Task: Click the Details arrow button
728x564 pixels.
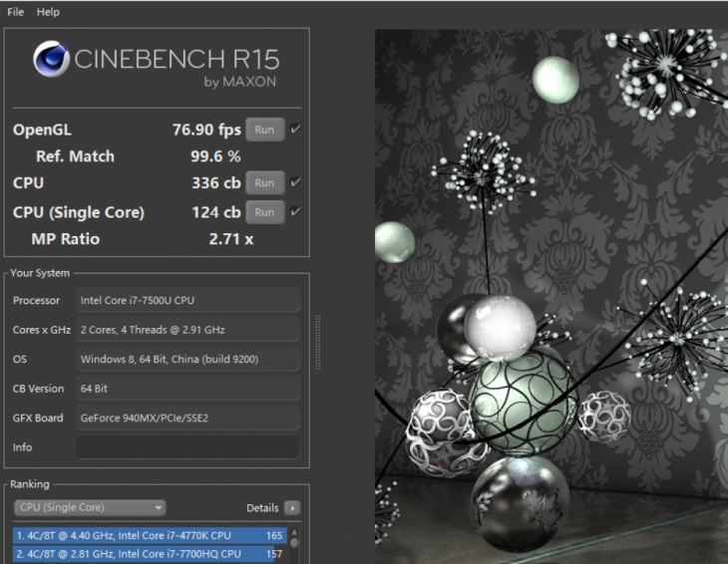Action: pos(292,508)
